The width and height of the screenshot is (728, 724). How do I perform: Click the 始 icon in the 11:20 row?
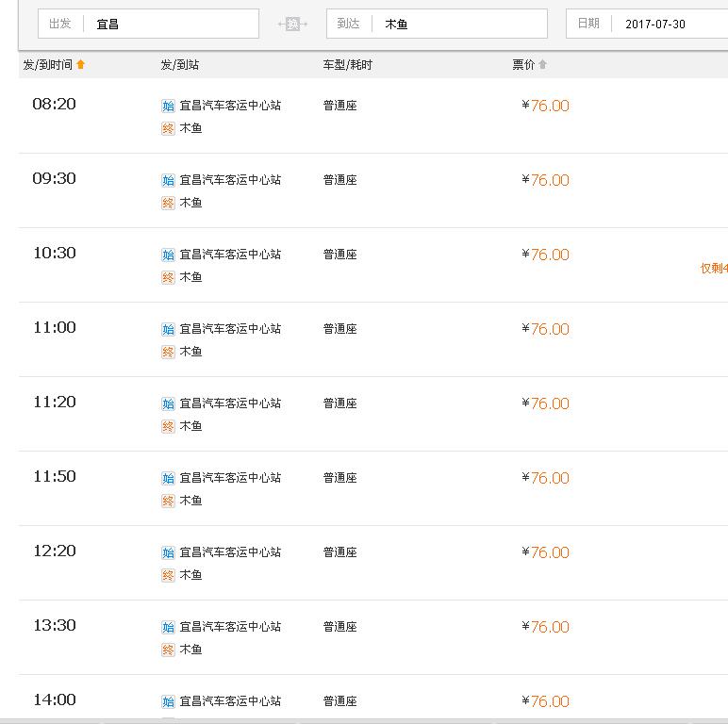(168, 403)
